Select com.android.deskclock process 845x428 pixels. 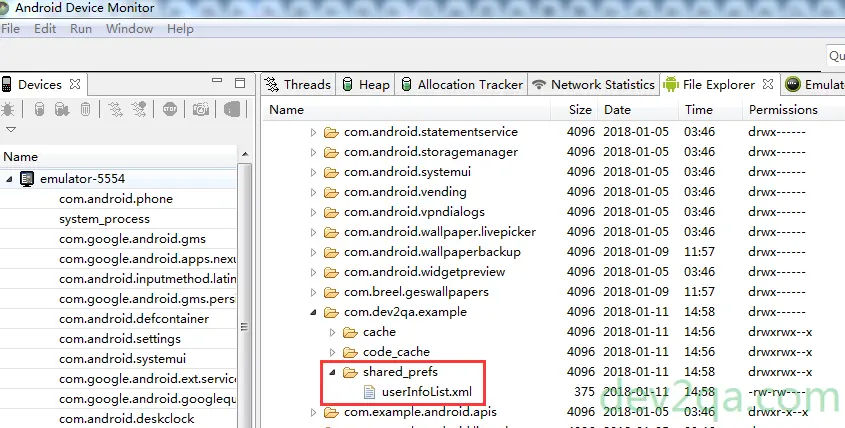[127, 419]
